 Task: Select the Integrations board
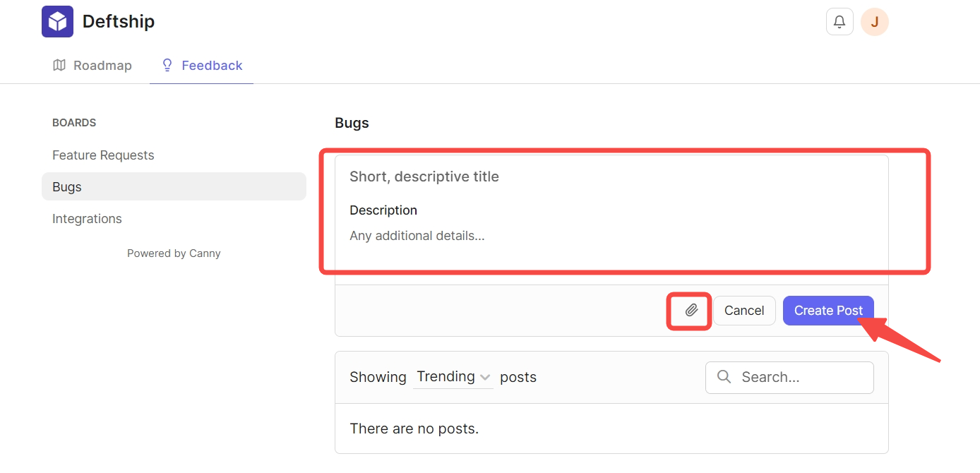pyautogui.click(x=87, y=219)
